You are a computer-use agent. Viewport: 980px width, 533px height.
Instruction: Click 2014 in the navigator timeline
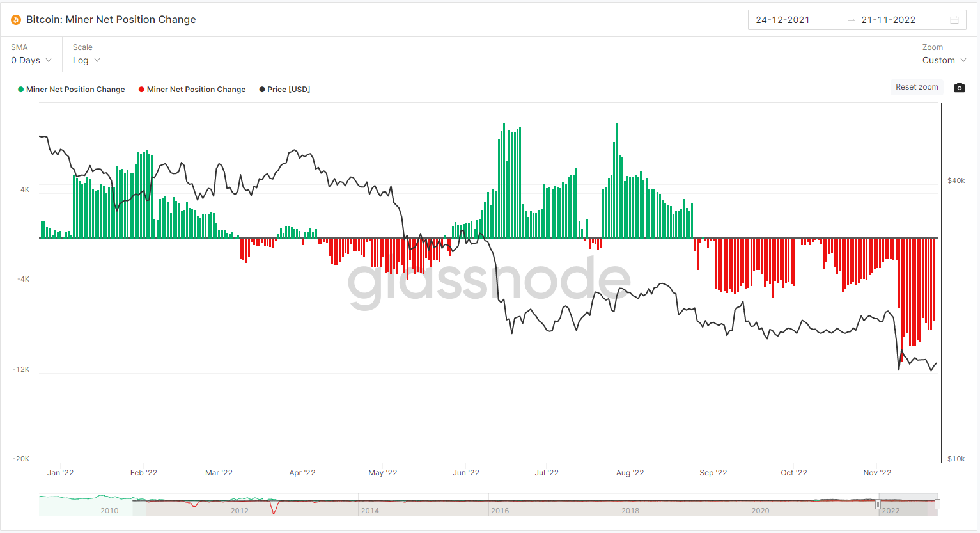(x=369, y=511)
